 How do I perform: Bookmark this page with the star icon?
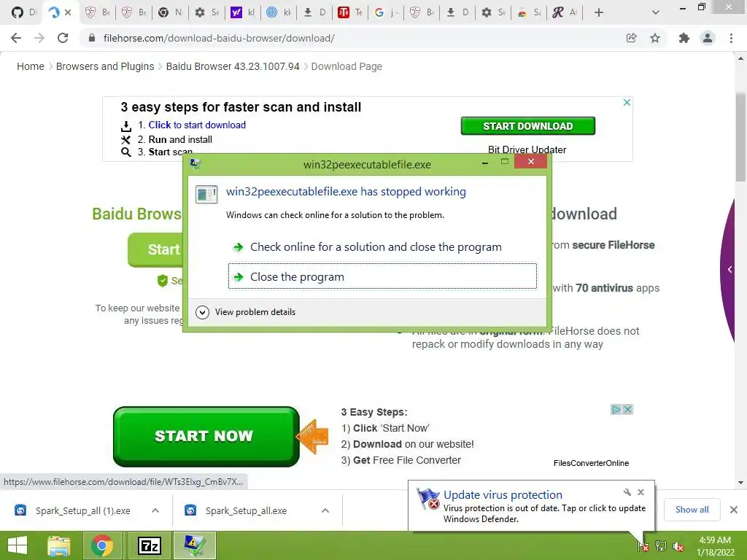(655, 38)
